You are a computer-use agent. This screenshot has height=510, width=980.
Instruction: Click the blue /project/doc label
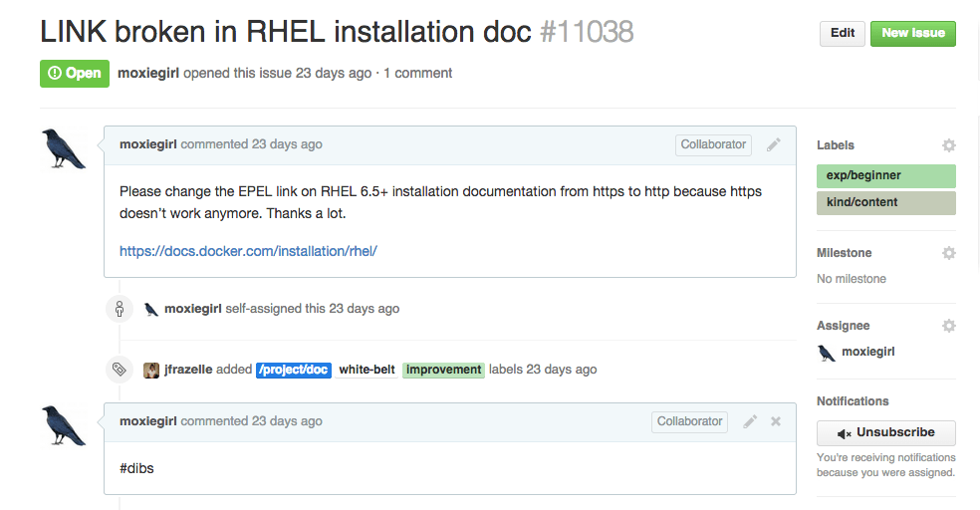(x=294, y=370)
